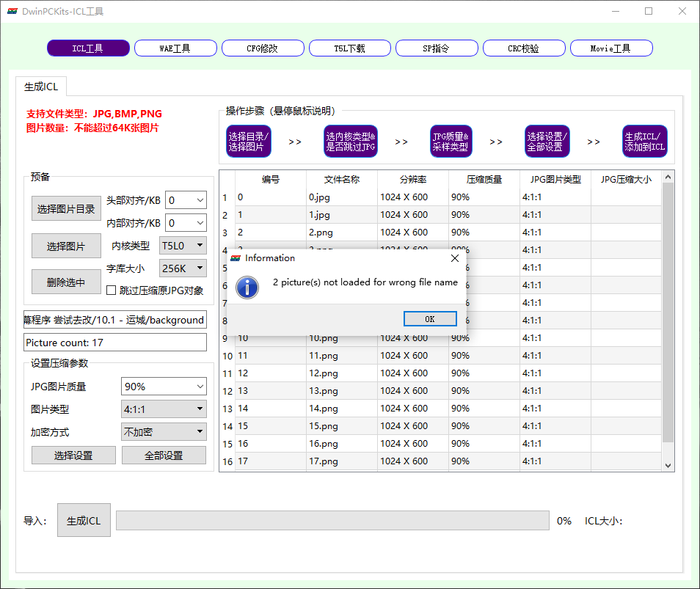Click the 选内核类型&是否跳过JPG step icon
The image size is (700, 589).
351,142
